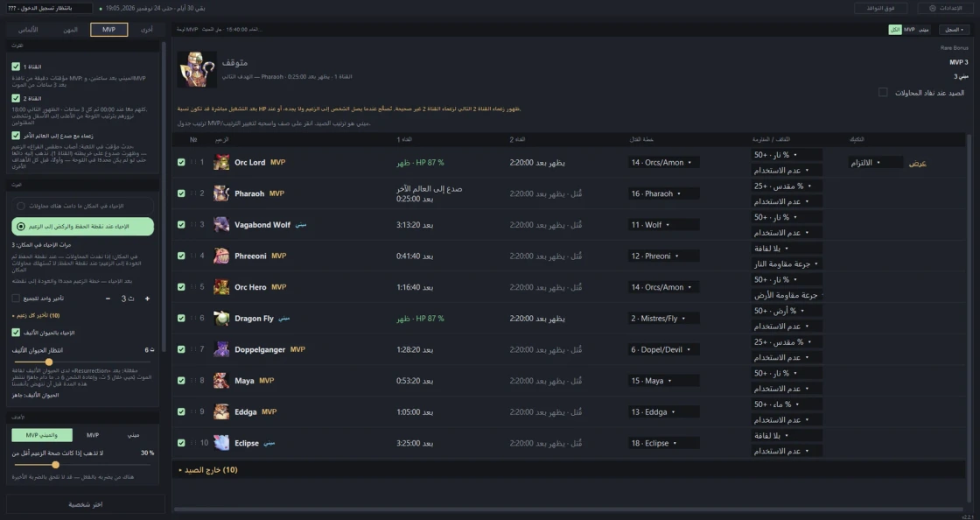Uncheck the Maya row checkbox
Image resolution: width=980 pixels, height=520 pixels.
click(181, 381)
